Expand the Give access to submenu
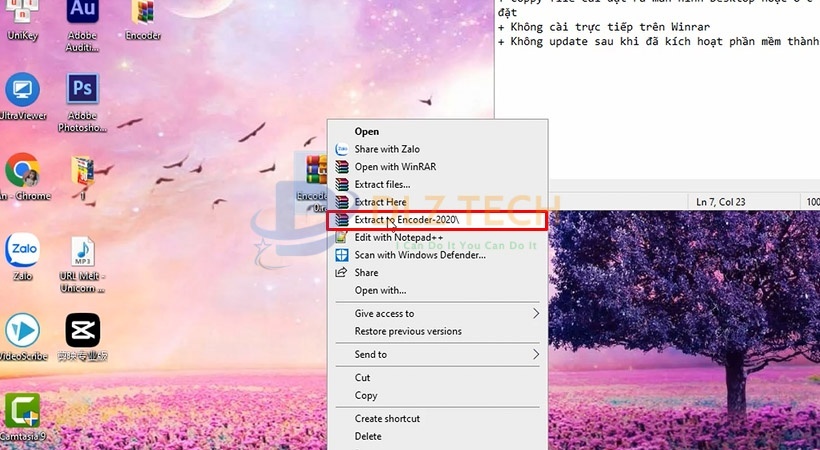Viewport: 820px width, 450px height. pos(437,313)
